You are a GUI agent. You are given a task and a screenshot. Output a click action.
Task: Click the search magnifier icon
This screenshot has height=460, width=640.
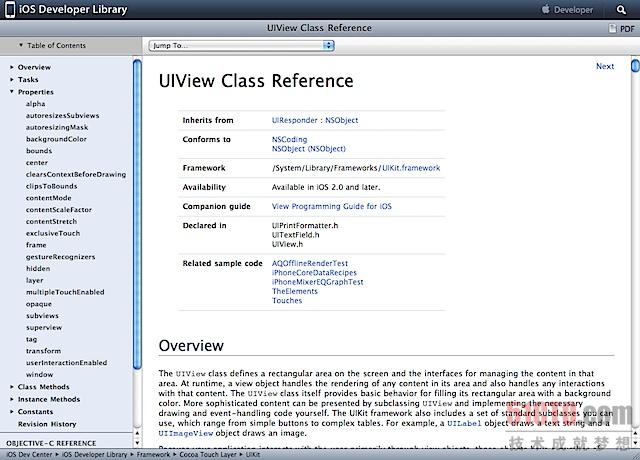point(621,9)
